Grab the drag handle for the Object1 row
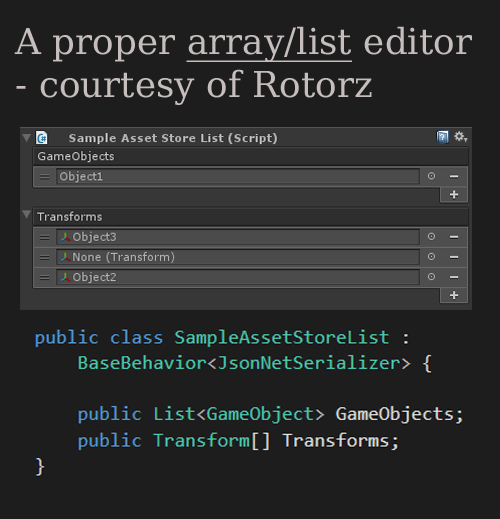The height and width of the screenshot is (519, 500). click(44, 177)
